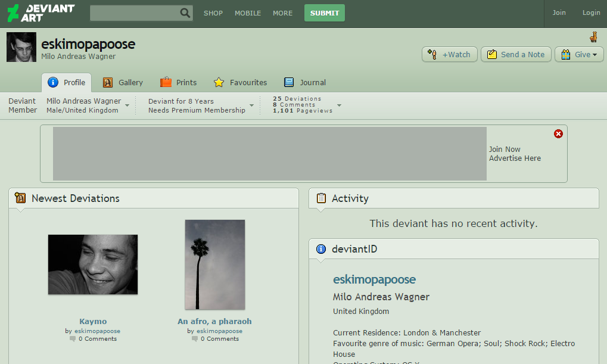
Task: Click the 0 Comments link under An afro, a pharaoh
Action: (220, 339)
